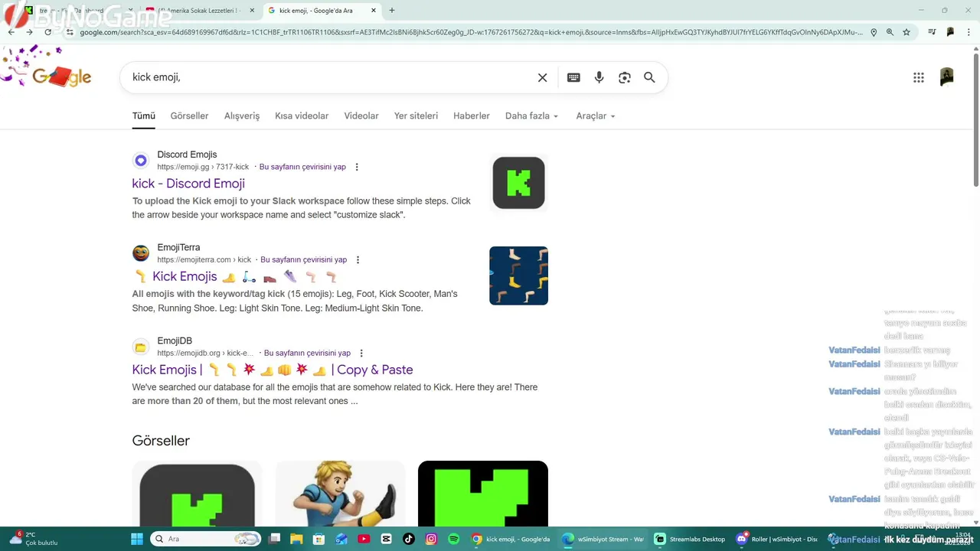The image size is (980, 551).
Task: Start voice search with the microphone icon
Action: coord(599,77)
